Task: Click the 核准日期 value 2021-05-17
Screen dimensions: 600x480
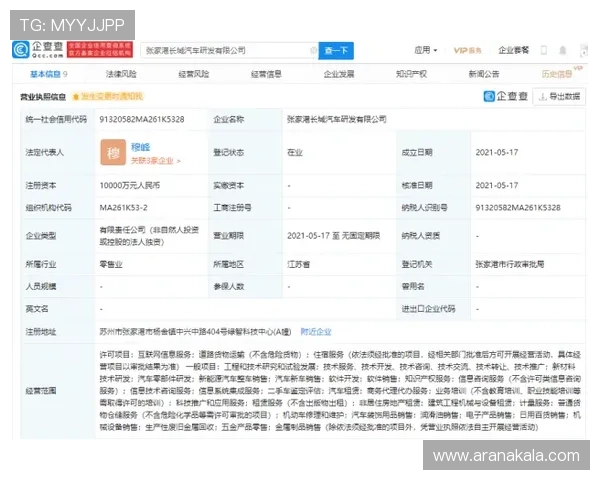Action: pyautogui.click(x=497, y=186)
